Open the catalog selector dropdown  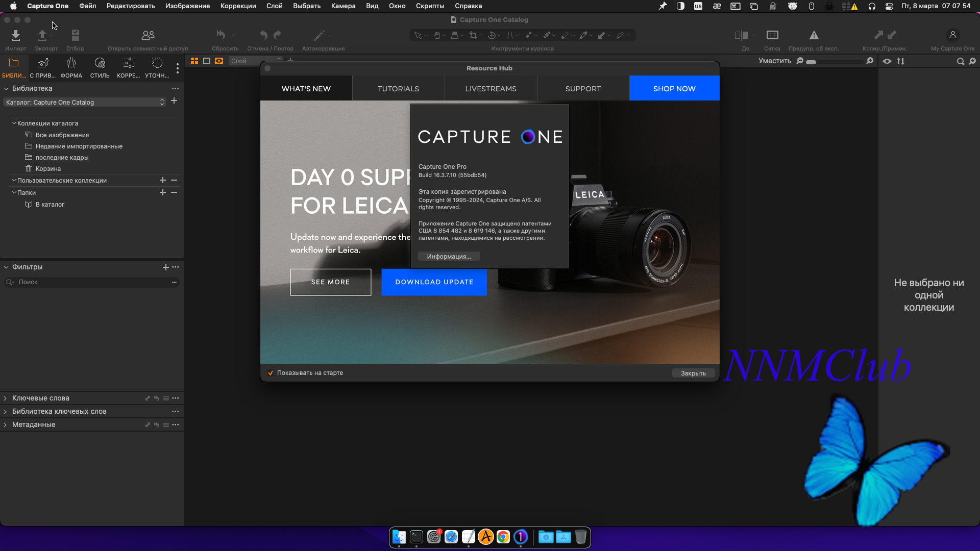click(x=85, y=102)
